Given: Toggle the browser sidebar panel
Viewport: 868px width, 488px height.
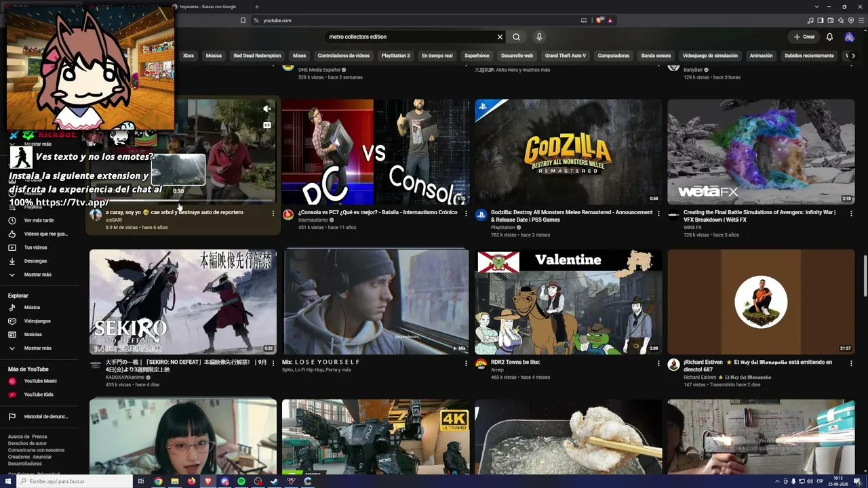Looking at the screenshot, I should coord(821,20).
